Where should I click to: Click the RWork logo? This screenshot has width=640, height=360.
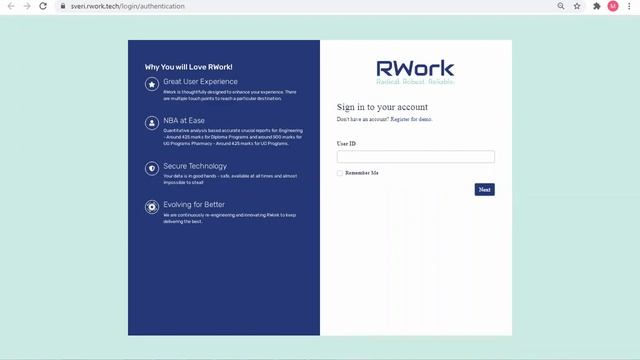point(415,69)
